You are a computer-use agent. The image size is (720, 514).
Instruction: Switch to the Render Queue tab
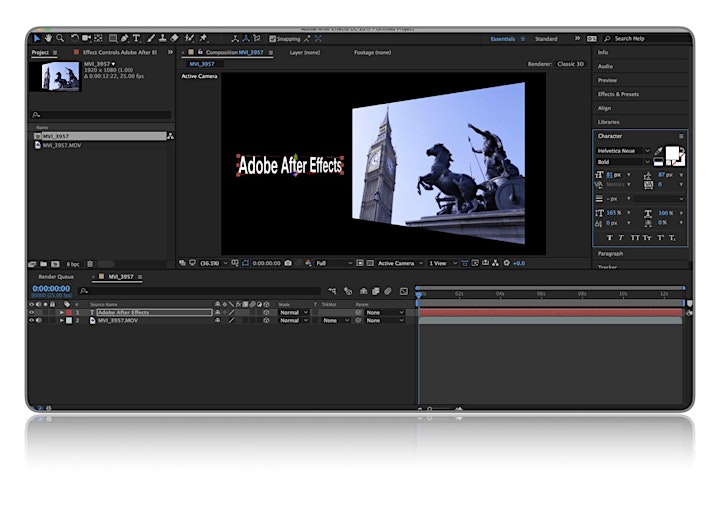coord(56,277)
